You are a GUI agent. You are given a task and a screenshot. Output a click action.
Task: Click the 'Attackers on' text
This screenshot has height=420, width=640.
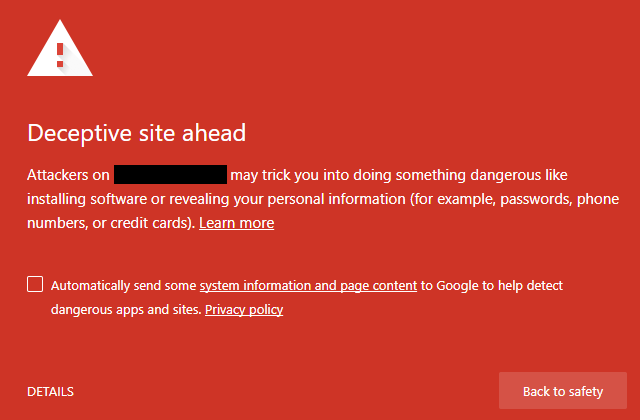tap(68, 175)
